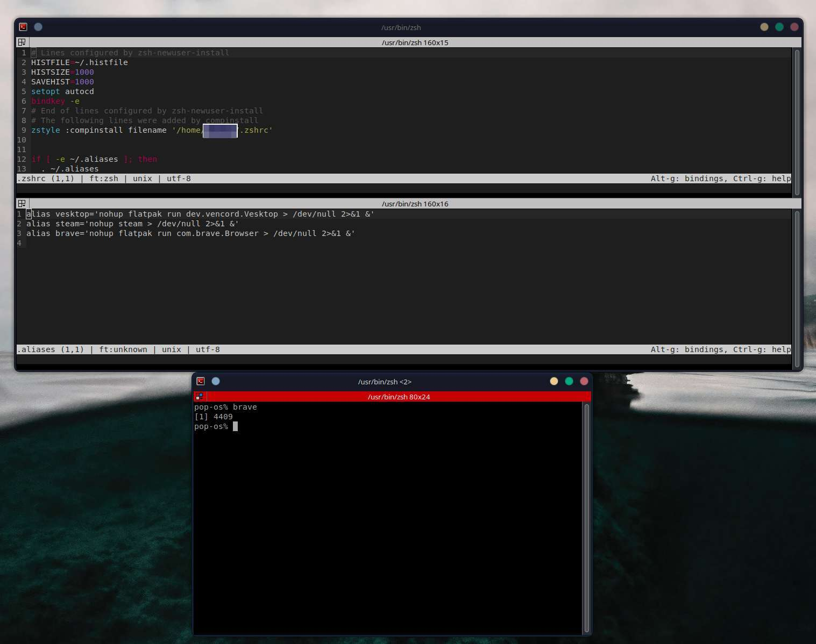The height and width of the screenshot is (644, 816).
Task: Click the terminal app icon in the zsh <2> window
Action: (x=201, y=381)
